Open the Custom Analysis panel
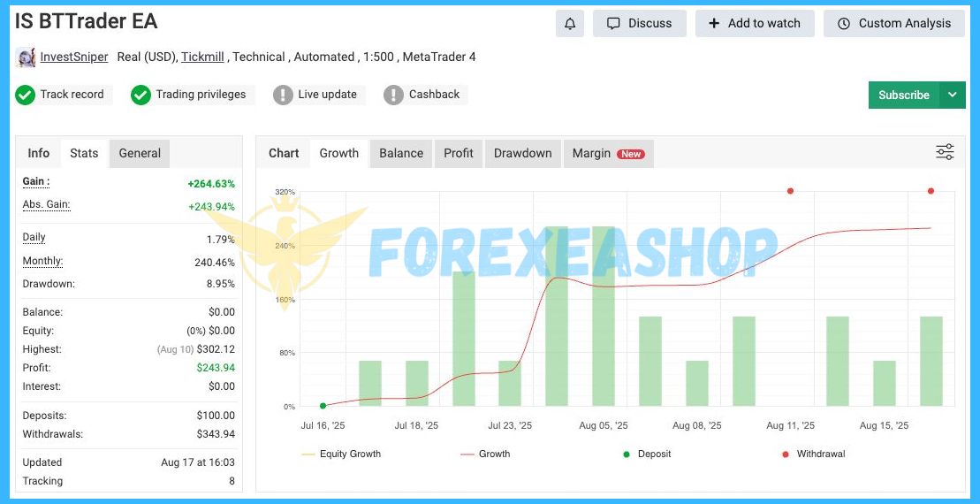 [x=893, y=24]
